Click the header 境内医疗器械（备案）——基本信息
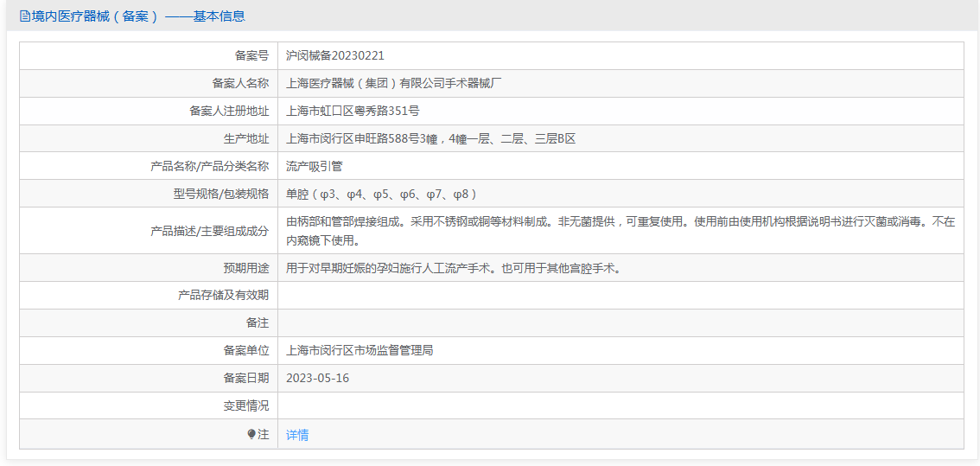This screenshot has width=980, height=466. point(137,16)
